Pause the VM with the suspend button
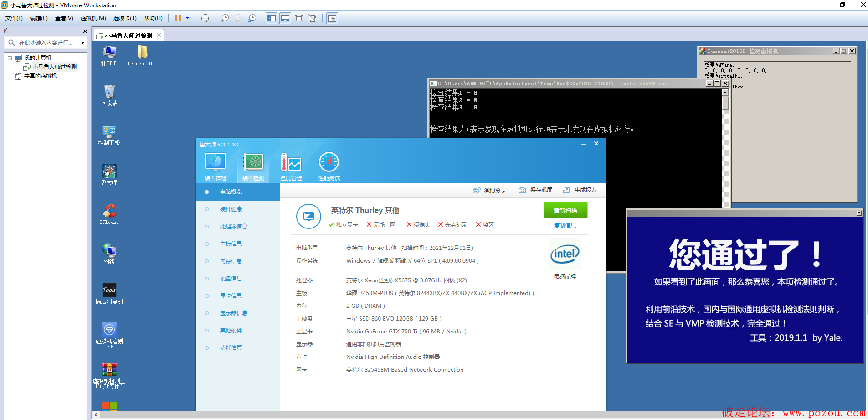Viewport: 868px width, 420px height. (x=178, y=18)
